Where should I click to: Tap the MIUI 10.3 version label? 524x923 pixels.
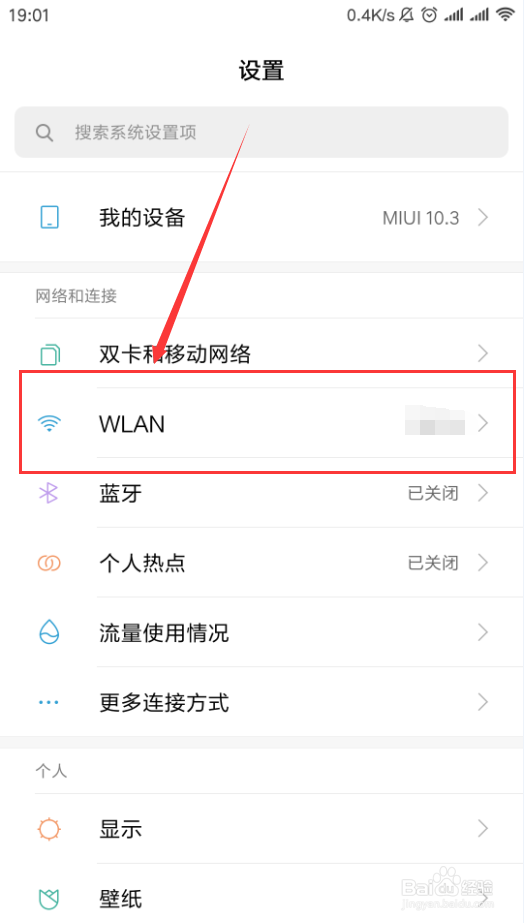click(x=420, y=218)
